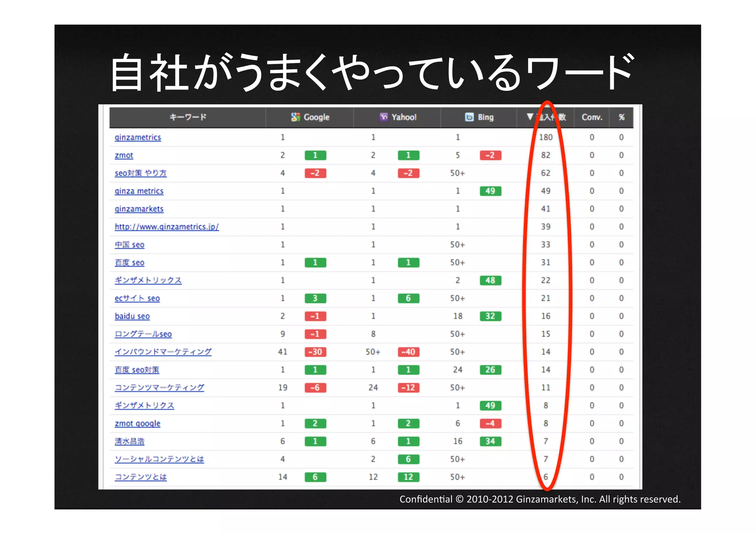Click the green 49 Bing badge for ginza metrics

click(x=490, y=191)
